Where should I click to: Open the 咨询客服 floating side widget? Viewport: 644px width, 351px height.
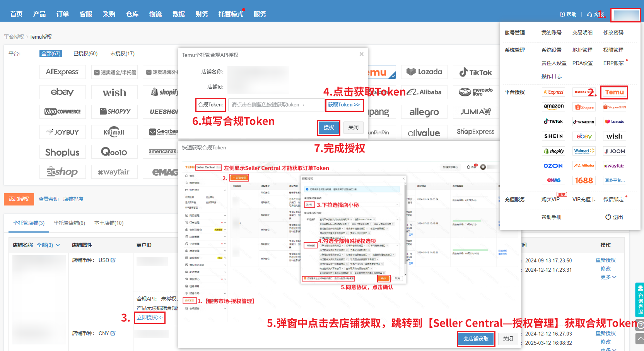pyautogui.click(x=640, y=300)
